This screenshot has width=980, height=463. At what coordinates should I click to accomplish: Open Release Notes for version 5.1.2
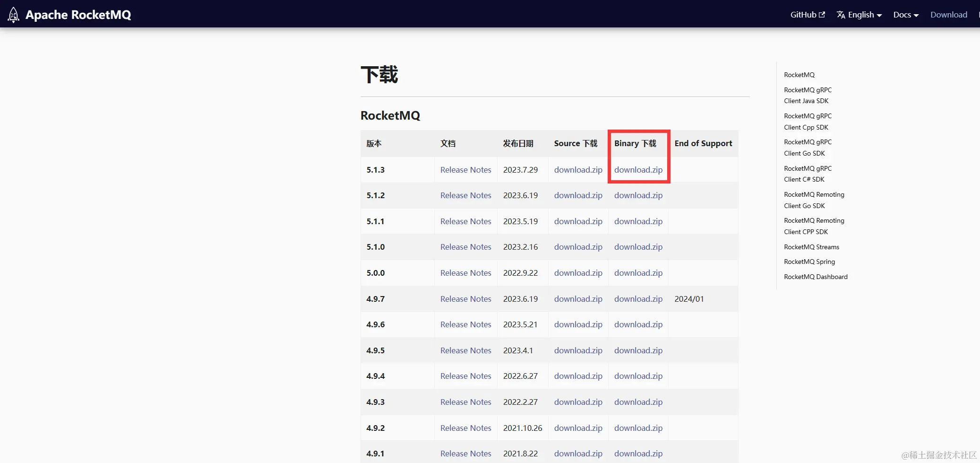point(466,195)
